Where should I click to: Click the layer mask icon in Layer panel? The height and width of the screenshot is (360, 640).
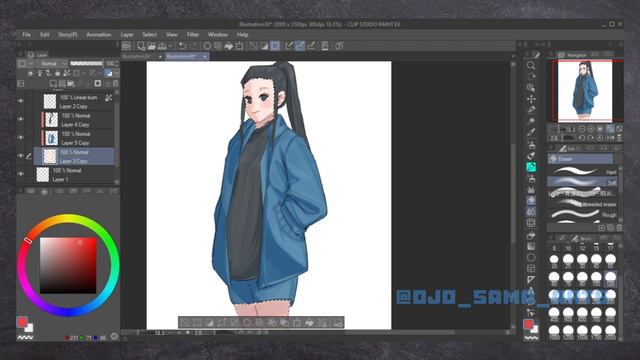[x=98, y=83]
